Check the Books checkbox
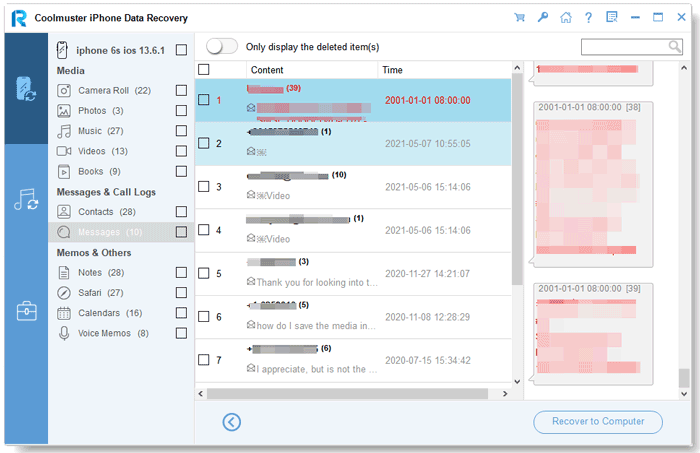This screenshot has height=453, width=700. 181,171
